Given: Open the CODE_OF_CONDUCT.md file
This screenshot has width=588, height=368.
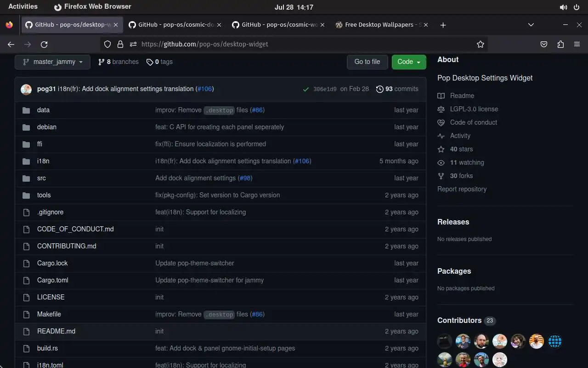Looking at the screenshot, I should (75, 229).
